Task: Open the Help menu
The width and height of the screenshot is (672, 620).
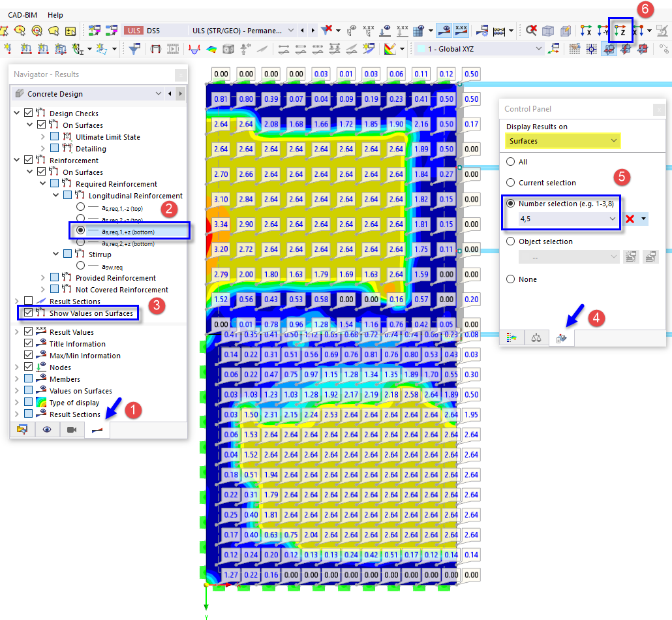Action: 55,15
